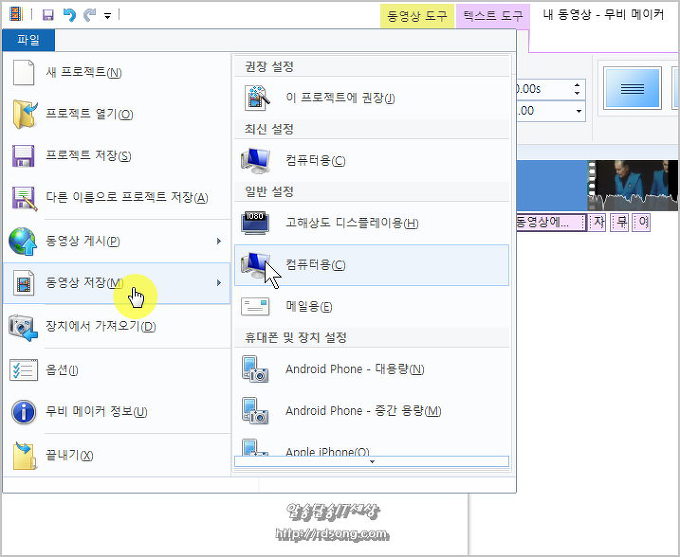The width and height of the screenshot is (680, 557).
Task: Click the camera icon for 장치에서 가져오기
Action: [23, 328]
